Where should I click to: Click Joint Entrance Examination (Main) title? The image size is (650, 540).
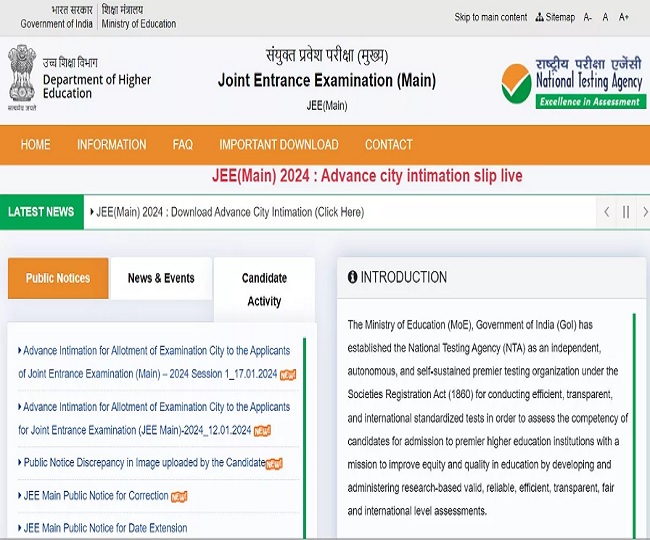point(327,80)
